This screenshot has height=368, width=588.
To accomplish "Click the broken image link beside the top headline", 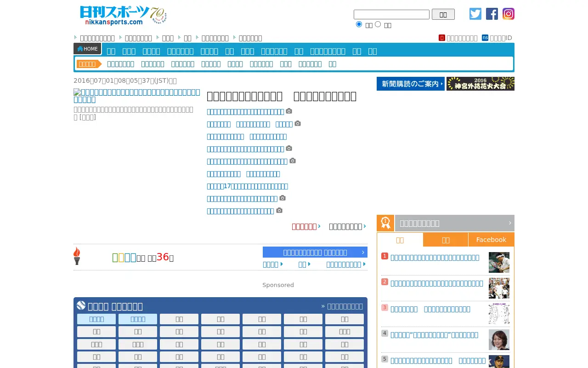I will (137, 96).
